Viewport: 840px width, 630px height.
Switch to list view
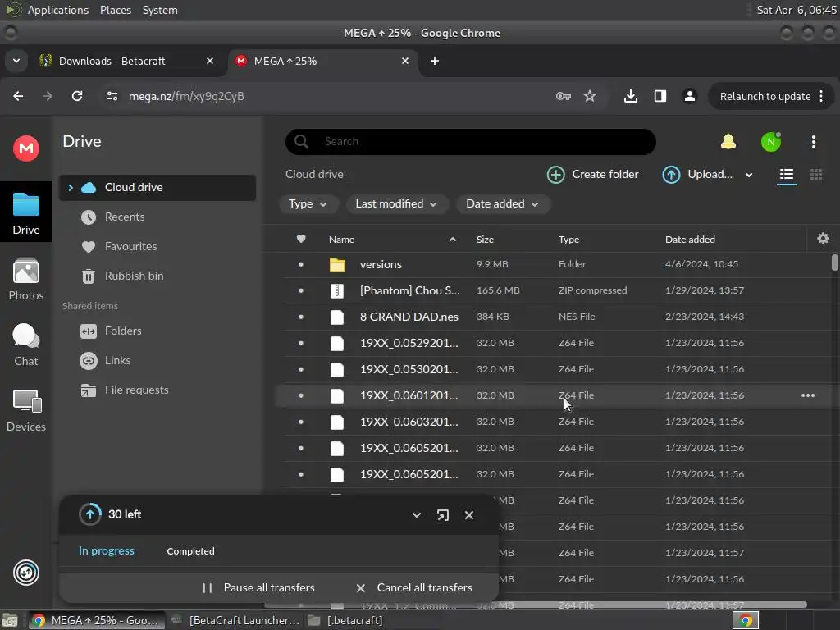pyautogui.click(x=787, y=175)
